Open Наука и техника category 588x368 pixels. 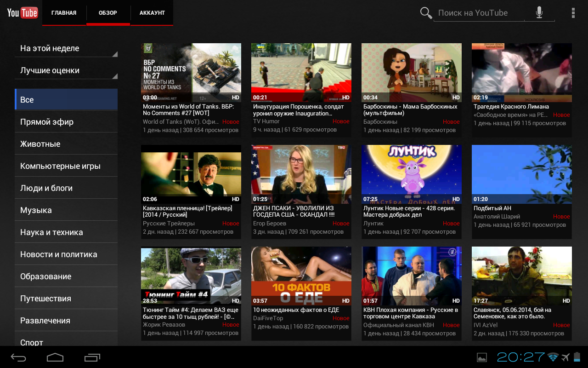point(66,232)
